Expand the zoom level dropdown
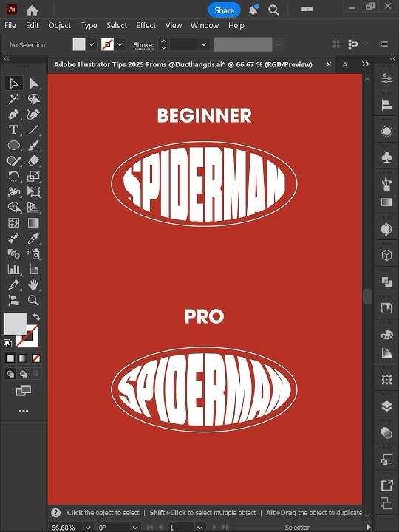399x532 pixels. [88, 528]
